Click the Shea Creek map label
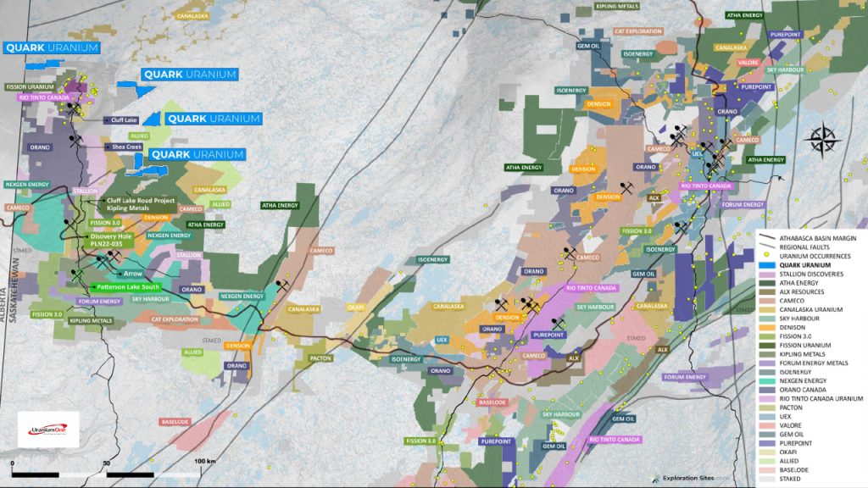 click(124, 147)
